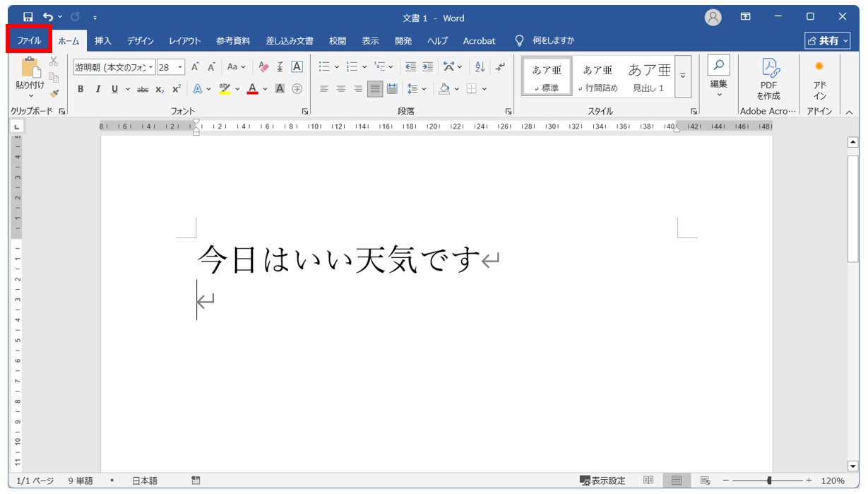Switch to the レイアウト tab
868x494 pixels.
point(185,41)
